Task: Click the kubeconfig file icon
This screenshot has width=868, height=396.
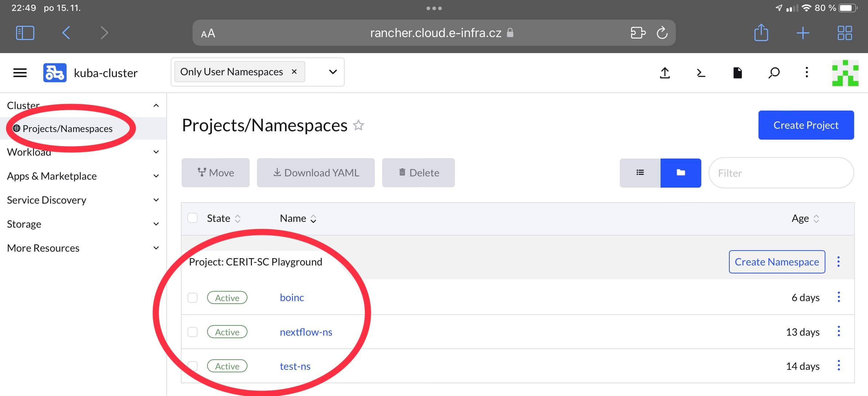Action: pos(737,73)
